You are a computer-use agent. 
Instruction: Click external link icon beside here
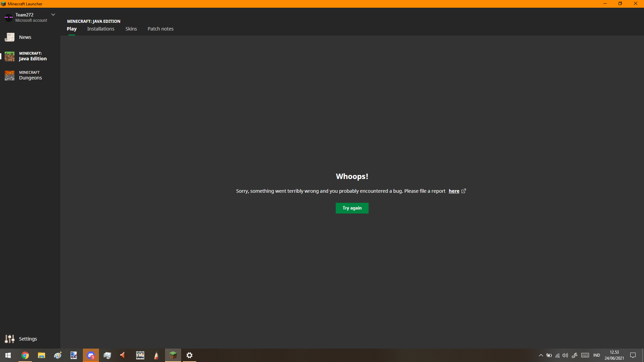click(464, 191)
